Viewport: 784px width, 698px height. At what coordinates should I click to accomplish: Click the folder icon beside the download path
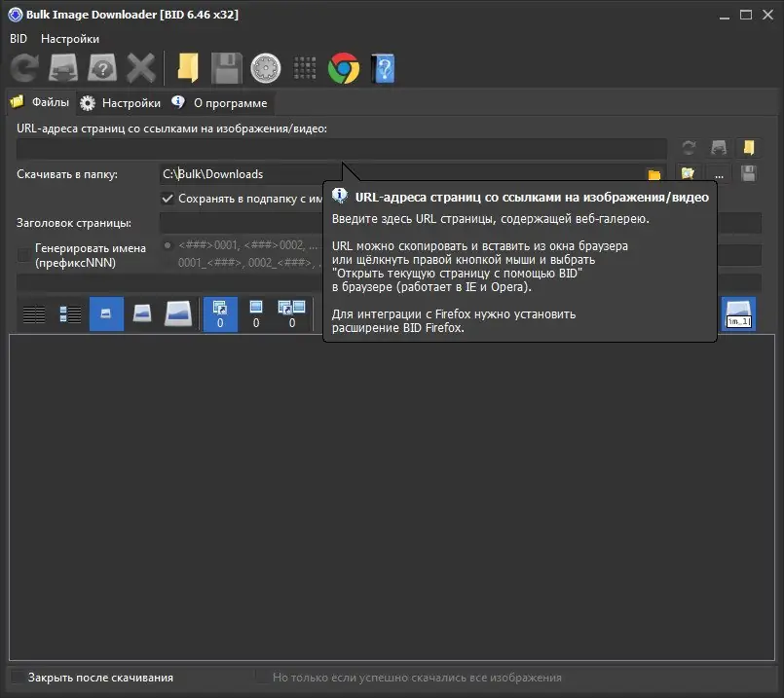coord(655,173)
